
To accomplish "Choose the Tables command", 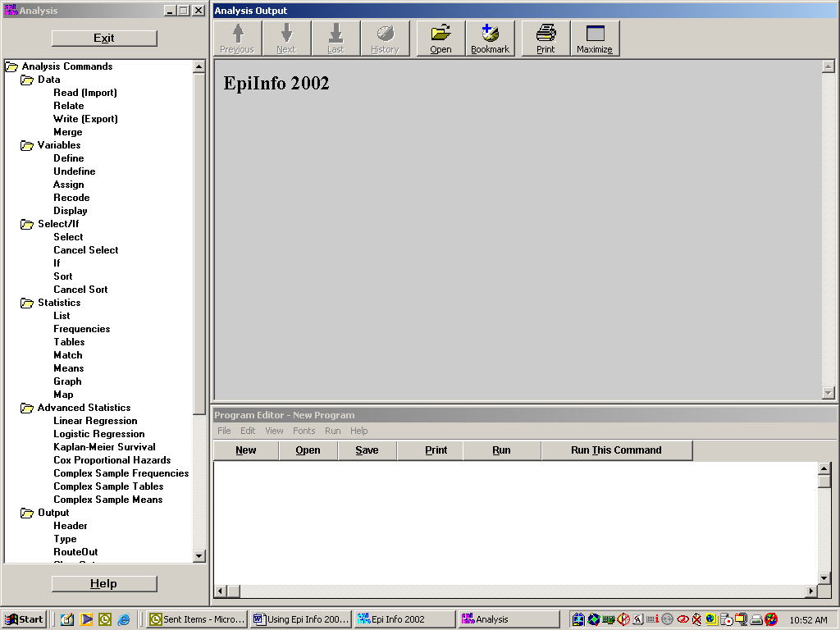I will pyautogui.click(x=69, y=342).
